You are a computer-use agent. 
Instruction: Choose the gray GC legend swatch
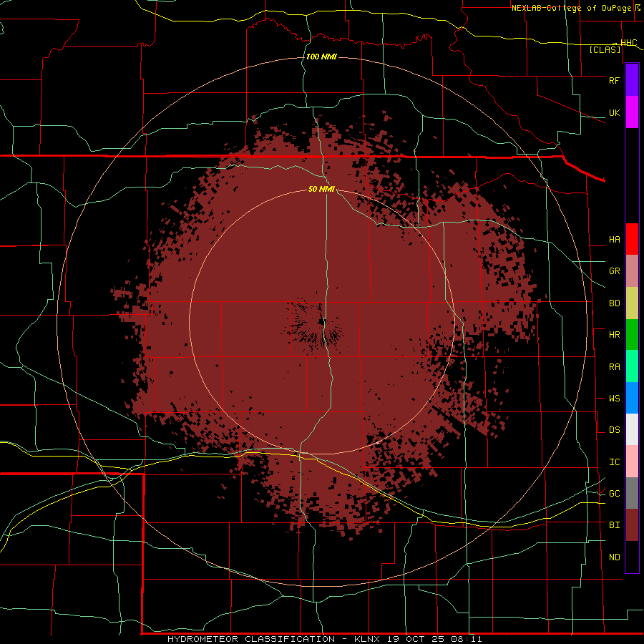click(632, 493)
